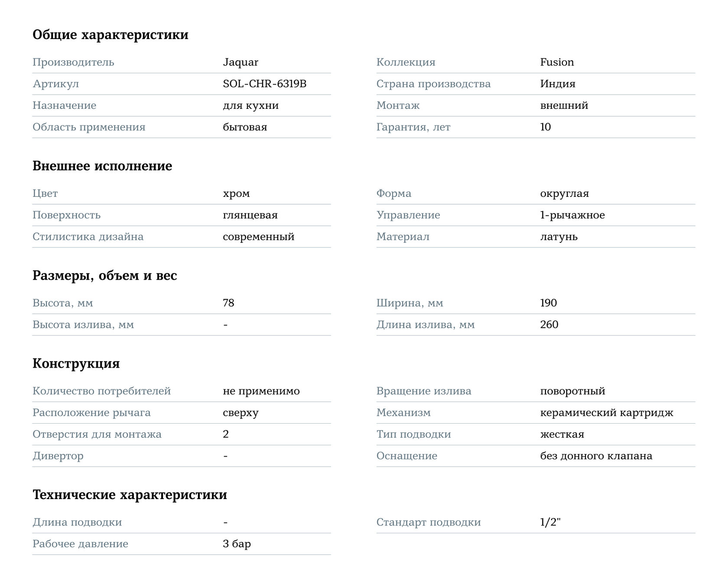728x581 pixels.
Task: Click the material value латунь
Action: pyautogui.click(x=559, y=237)
